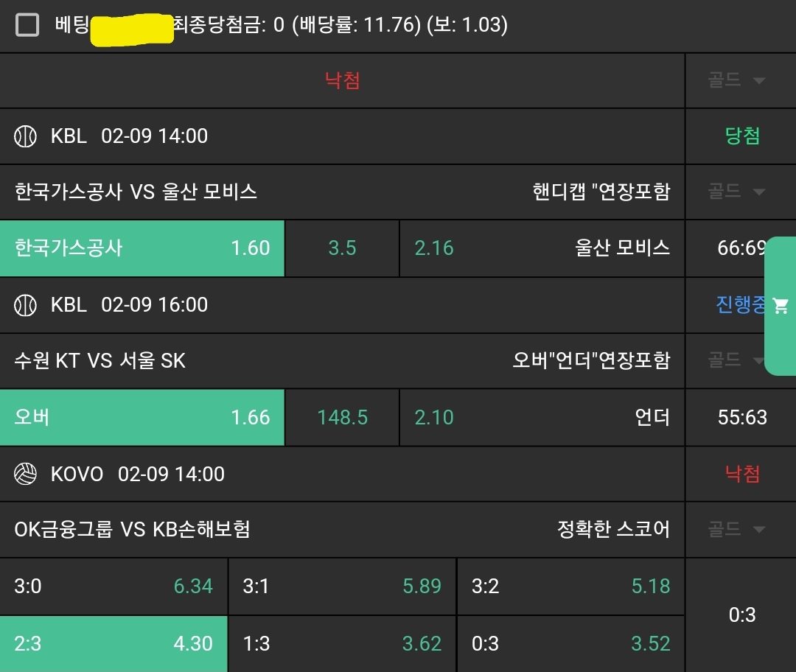Pick exact score 3:2 at 5.18

pyautogui.click(x=570, y=587)
